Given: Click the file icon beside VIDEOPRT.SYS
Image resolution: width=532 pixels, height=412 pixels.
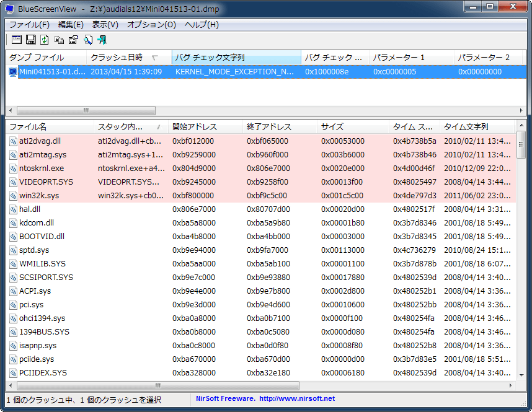Looking at the screenshot, I should pos(13,182).
